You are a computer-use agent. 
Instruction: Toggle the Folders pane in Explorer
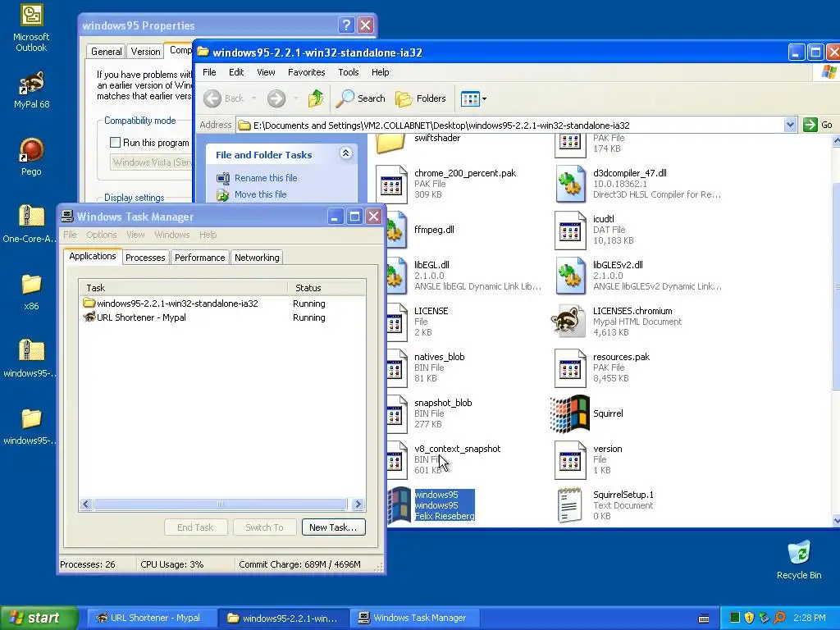pos(421,98)
